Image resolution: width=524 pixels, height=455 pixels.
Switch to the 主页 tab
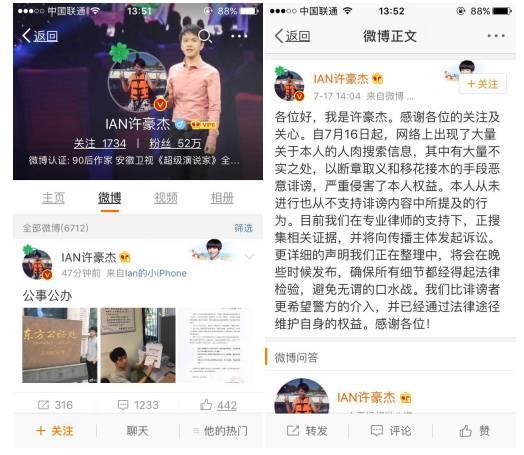tap(53, 198)
